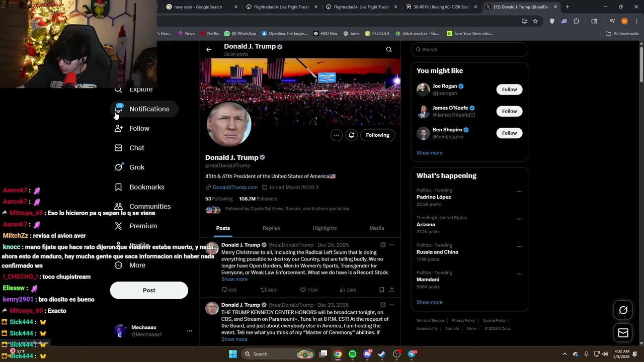Image resolution: width=644 pixels, height=362 pixels.
Task: Open Chrome extensions puzzle icon
Action: pos(577,21)
